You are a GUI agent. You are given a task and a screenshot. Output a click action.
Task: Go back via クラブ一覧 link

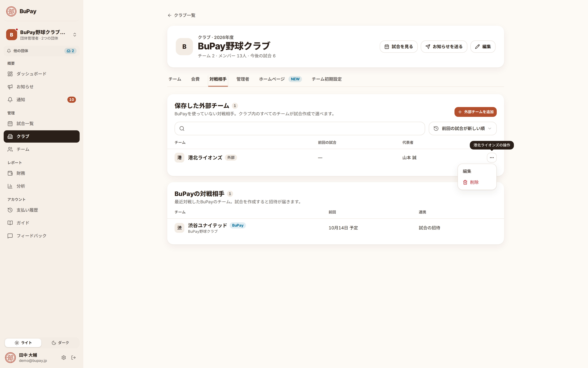coord(181,15)
